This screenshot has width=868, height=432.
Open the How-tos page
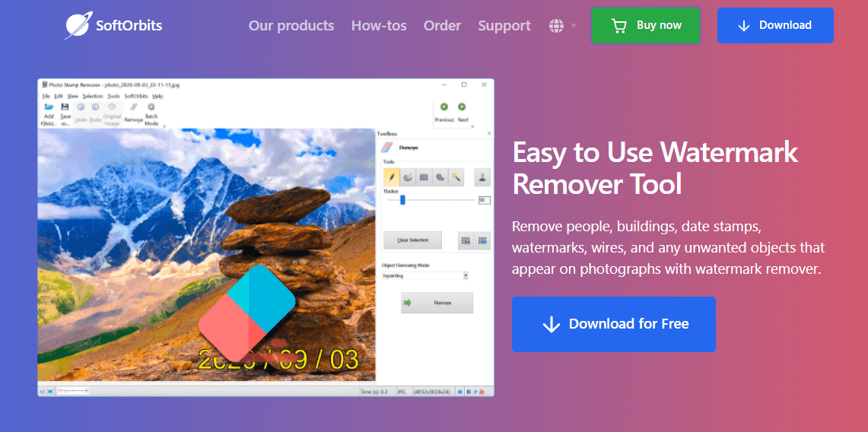(x=379, y=25)
